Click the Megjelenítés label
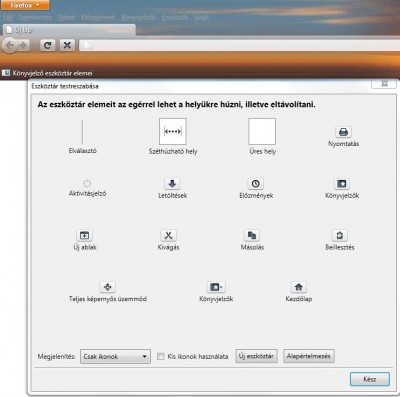The height and width of the screenshot is (397, 400). pyautogui.click(x=57, y=356)
